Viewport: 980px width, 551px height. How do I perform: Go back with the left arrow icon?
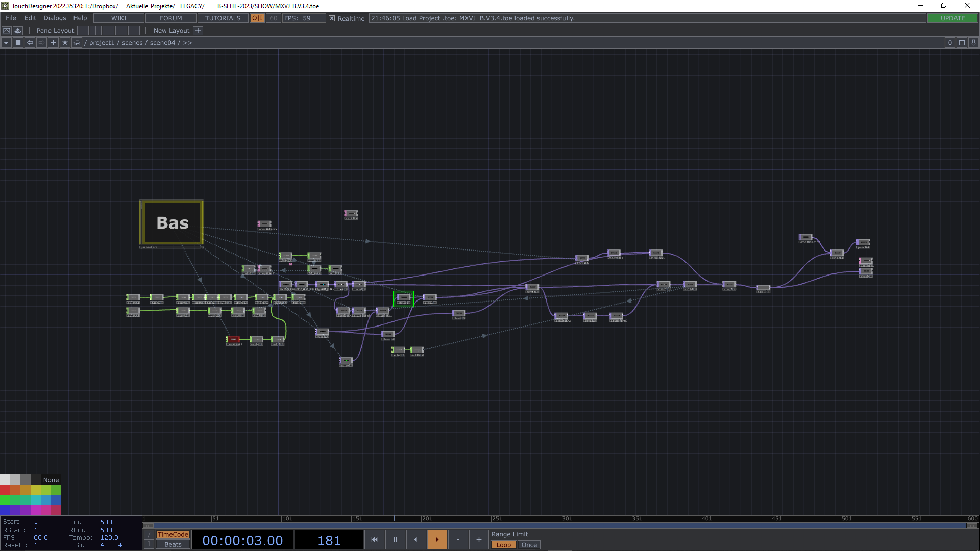[x=30, y=43]
